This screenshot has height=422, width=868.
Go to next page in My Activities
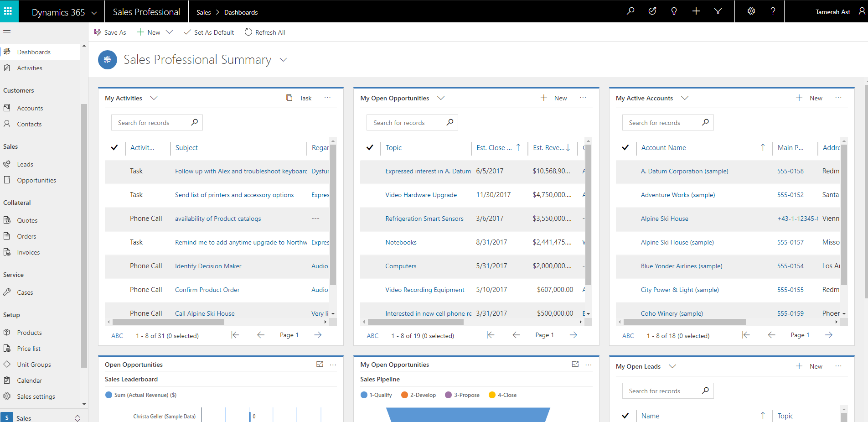tap(318, 335)
